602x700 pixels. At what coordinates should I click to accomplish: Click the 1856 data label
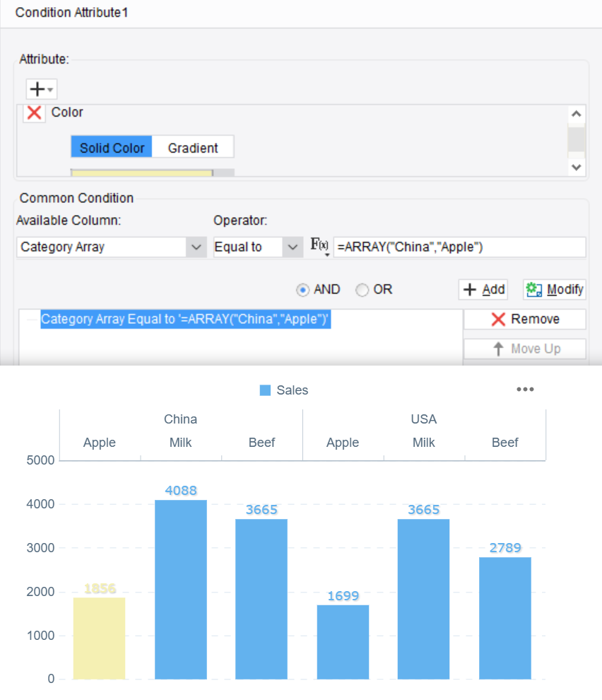[x=100, y=588]
